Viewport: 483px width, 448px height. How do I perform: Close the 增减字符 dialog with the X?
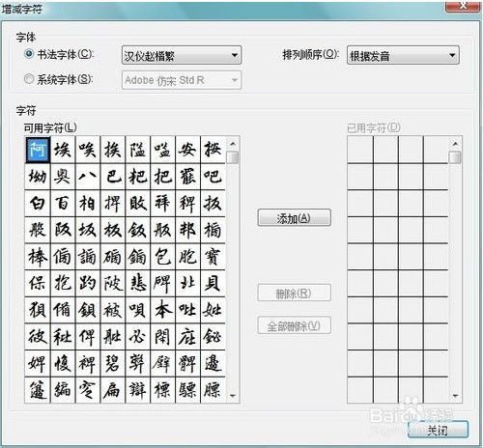point(463,6)
